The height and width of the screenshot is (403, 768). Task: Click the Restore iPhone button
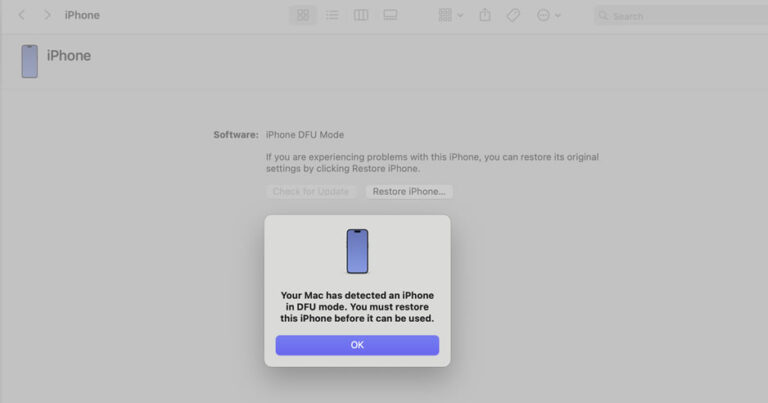click(x=409, y=191)
